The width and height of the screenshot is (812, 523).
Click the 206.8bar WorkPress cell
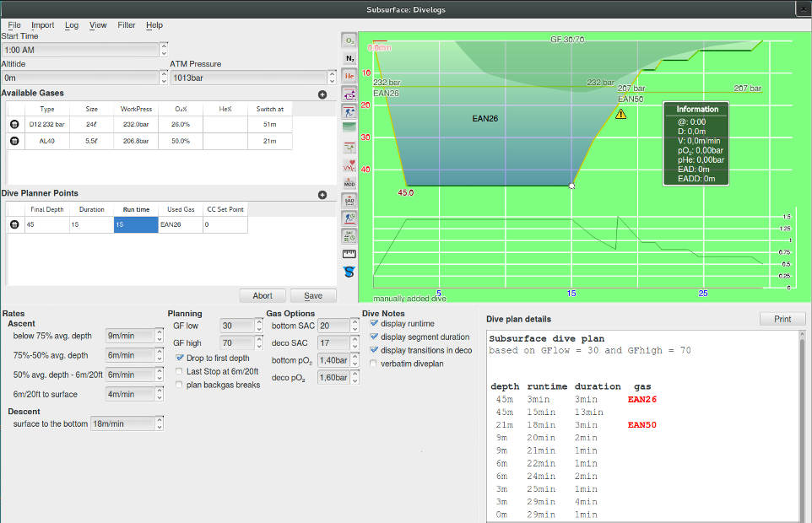(136, 141)
